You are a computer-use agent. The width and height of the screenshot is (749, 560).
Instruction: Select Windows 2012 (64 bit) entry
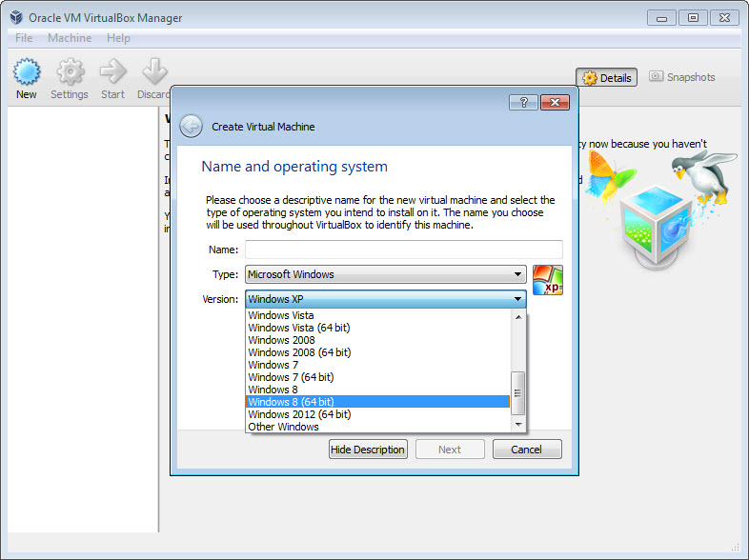click(378, 414)
